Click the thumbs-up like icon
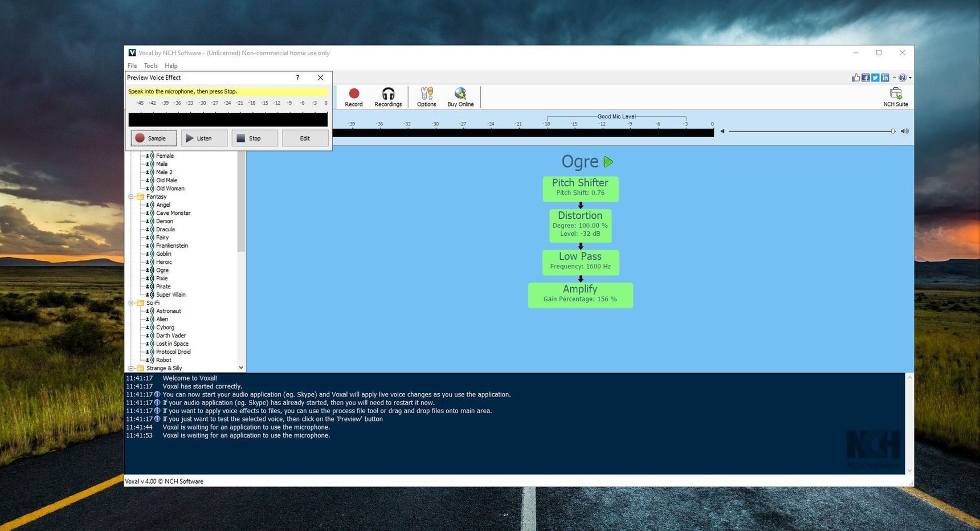 point(856,77)
